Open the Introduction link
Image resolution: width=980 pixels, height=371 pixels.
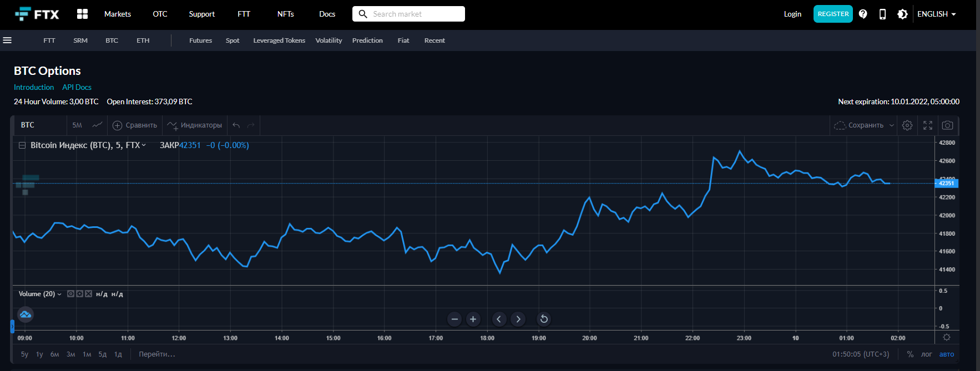point(34,87)
